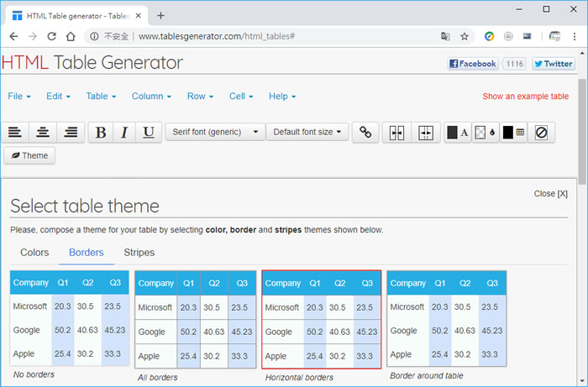
Task: Open the File menu
Action: coord(19,97)
